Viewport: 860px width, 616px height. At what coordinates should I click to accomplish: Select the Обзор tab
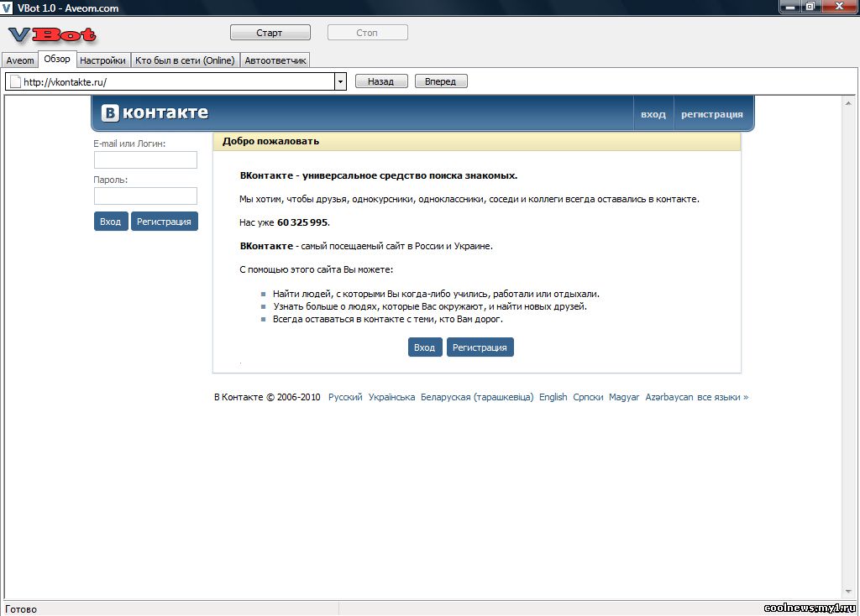57,60
